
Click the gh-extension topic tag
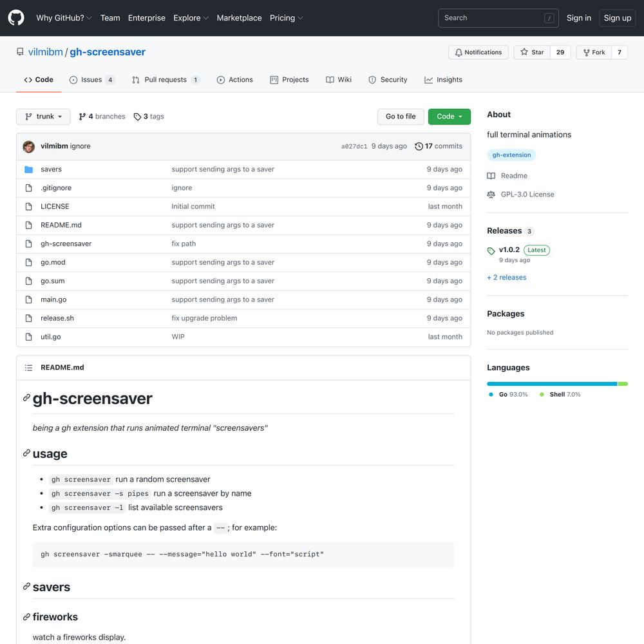click(x=511, y=155)
